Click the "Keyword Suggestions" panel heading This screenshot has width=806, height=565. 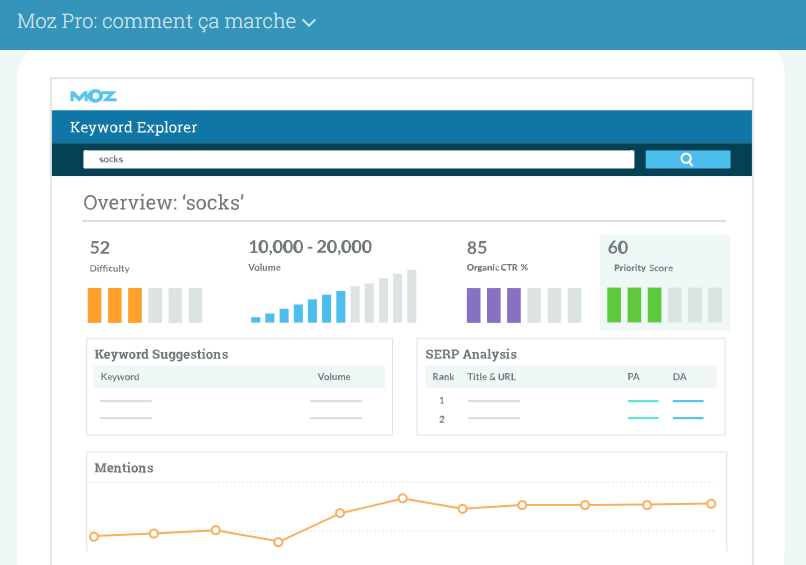pyautogui.click(x=161, y=354)
